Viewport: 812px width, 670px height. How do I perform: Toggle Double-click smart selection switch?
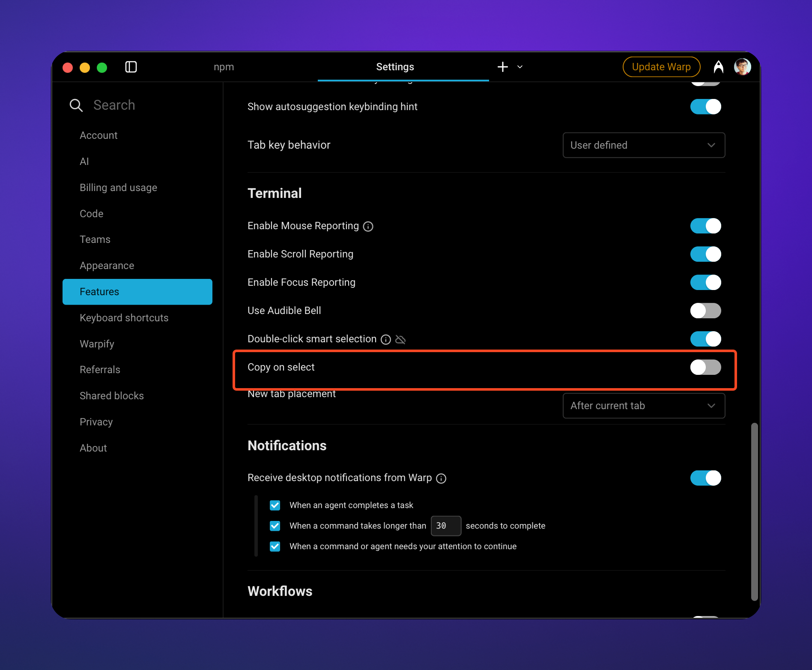click(706, 339)
